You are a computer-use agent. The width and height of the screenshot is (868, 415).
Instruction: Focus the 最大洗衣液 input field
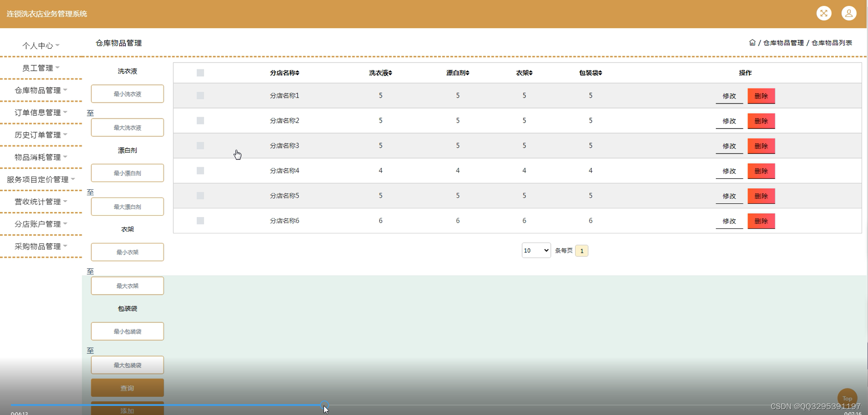click(127, 128)
